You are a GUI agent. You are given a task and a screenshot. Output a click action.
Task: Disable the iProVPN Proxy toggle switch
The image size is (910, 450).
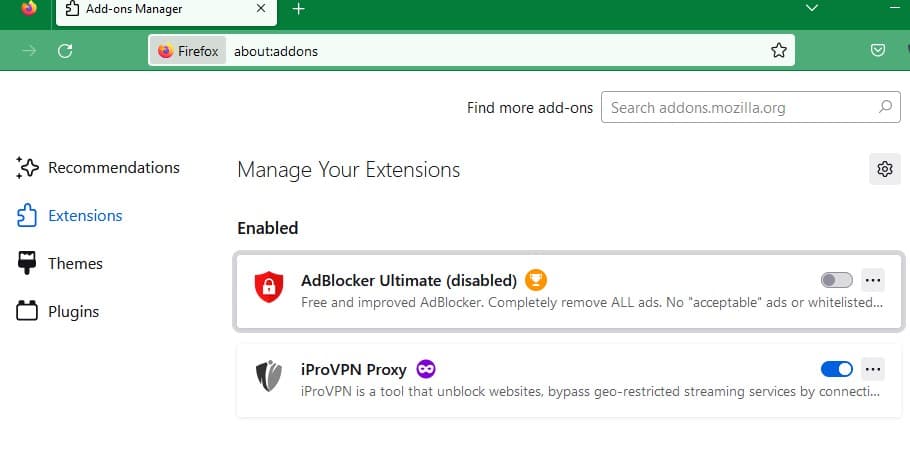(836, 369)
